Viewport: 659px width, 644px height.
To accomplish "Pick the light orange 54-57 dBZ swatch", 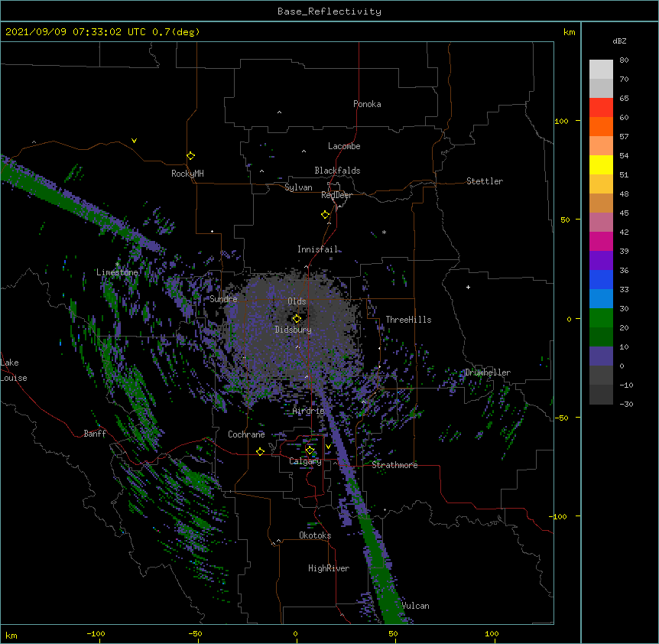I will click(x=601, y=146).
